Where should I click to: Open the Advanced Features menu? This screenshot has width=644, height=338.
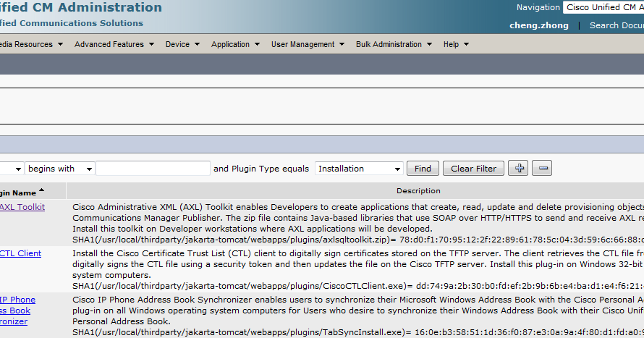point(114,44)
